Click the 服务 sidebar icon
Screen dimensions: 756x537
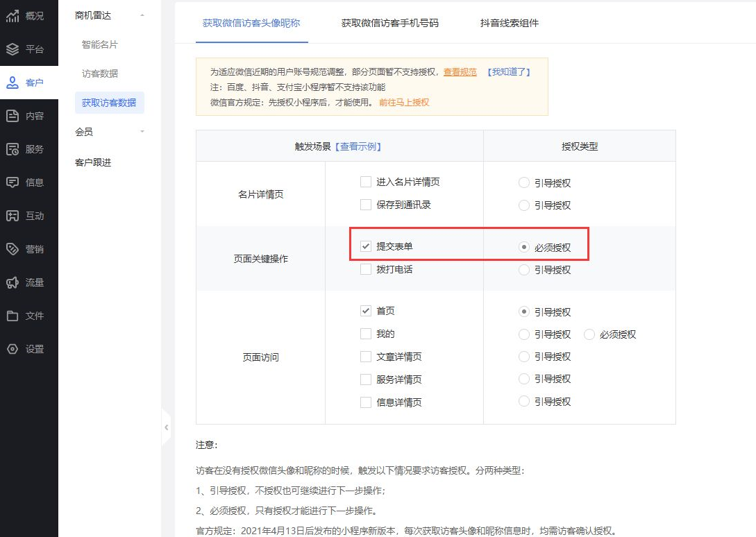click(12, 149)
